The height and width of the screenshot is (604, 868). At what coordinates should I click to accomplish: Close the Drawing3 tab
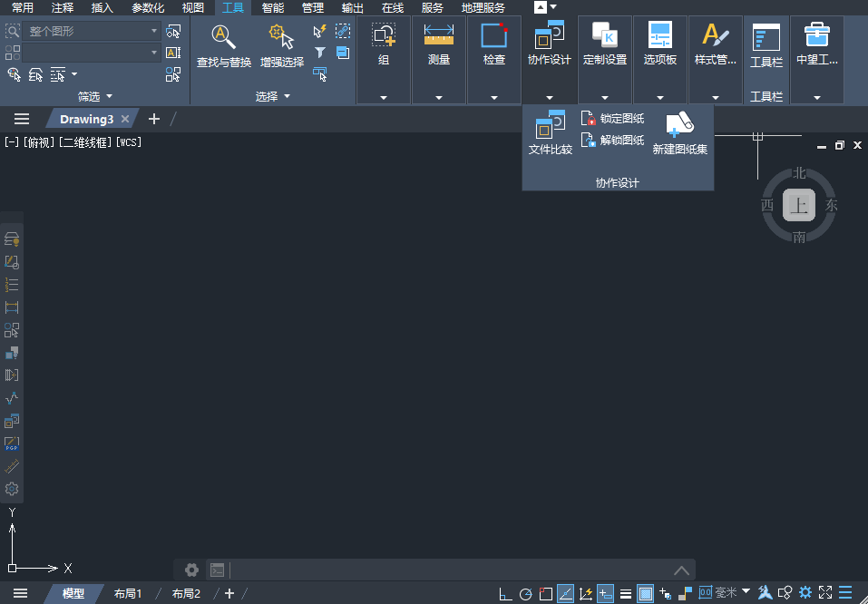[125, 119]
